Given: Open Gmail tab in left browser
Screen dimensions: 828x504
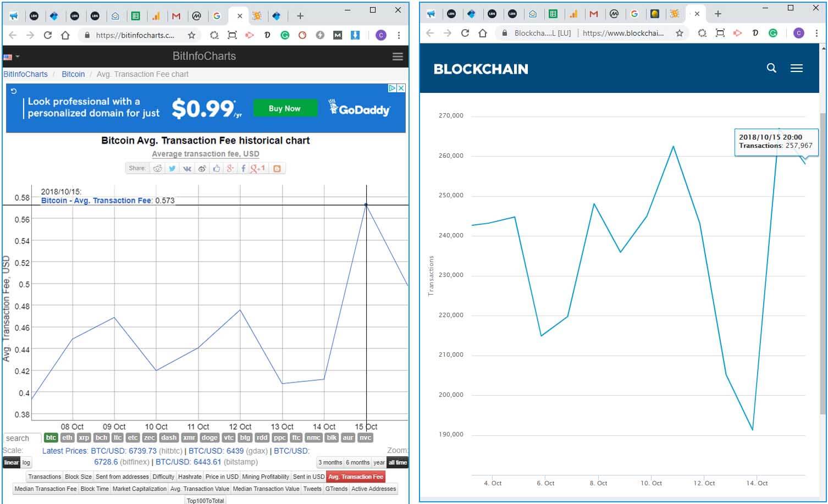Looking at the screenshot, I should (176, 16).
